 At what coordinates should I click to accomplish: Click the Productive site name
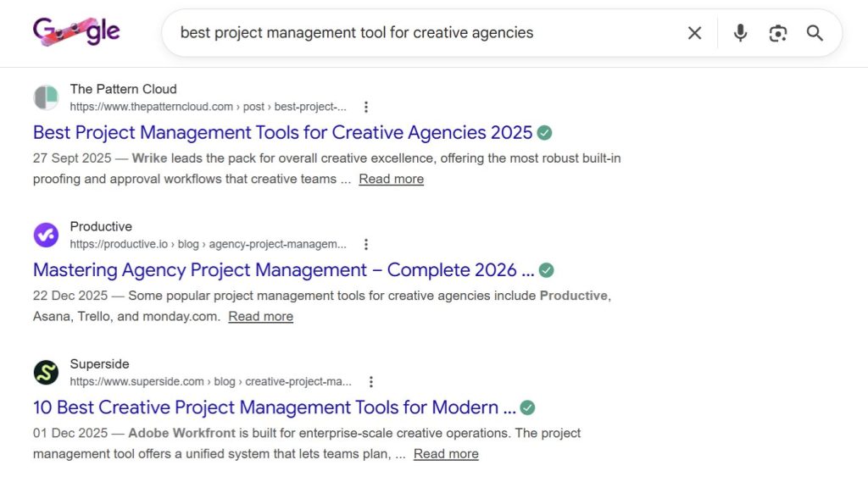(x=101, y=226)
